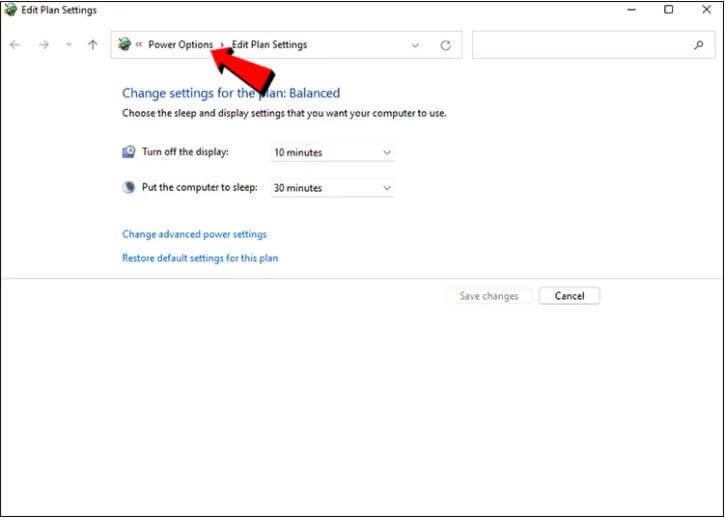This screenshot has height=520, width=726.
Task: Click the text Choose the sleep and display settings
Action: click(284, 113)
